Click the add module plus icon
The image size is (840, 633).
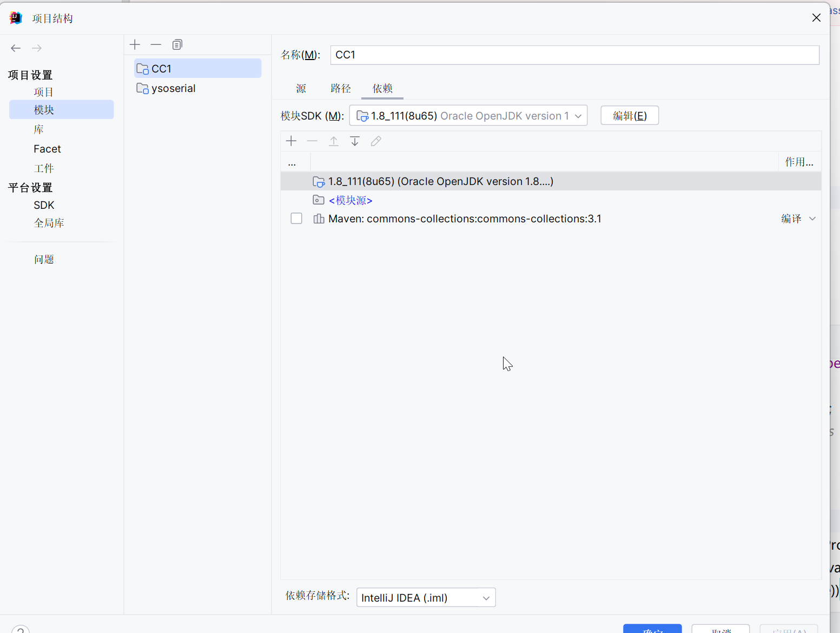click(x=135, y=44)
